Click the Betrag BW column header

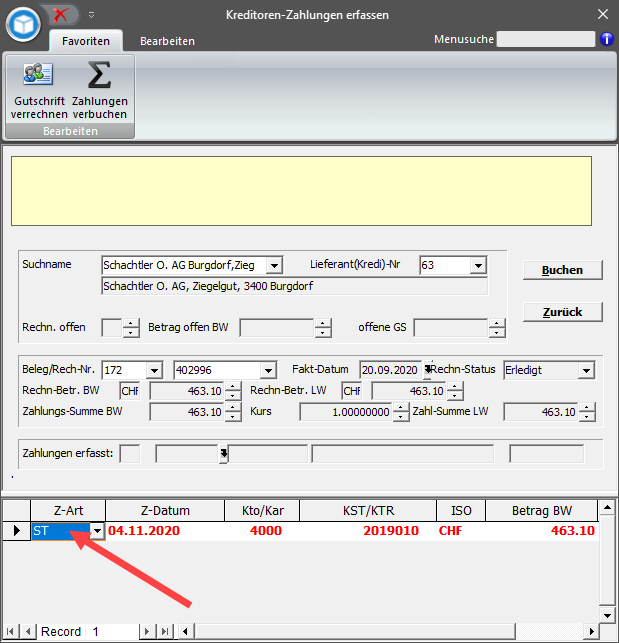pos(541,511)
